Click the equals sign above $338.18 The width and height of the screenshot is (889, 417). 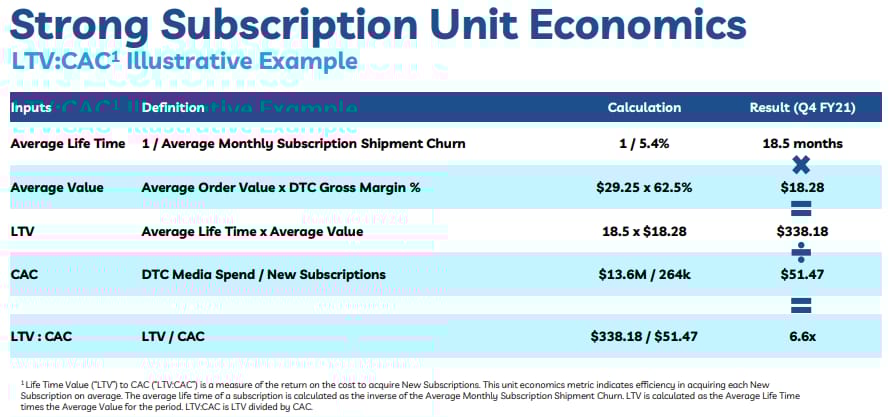coord(801,209)
